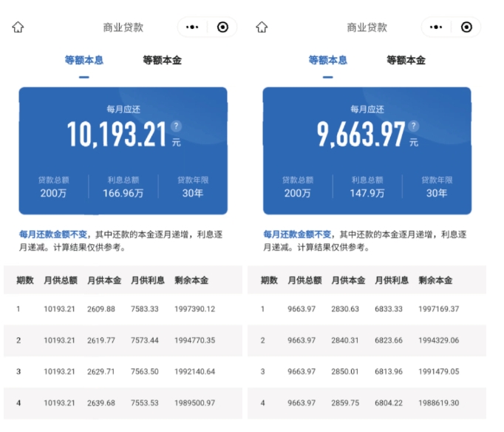Select 等额本息 tab on left screen
This screenshot has height=432, width=504.
[84, 60]
